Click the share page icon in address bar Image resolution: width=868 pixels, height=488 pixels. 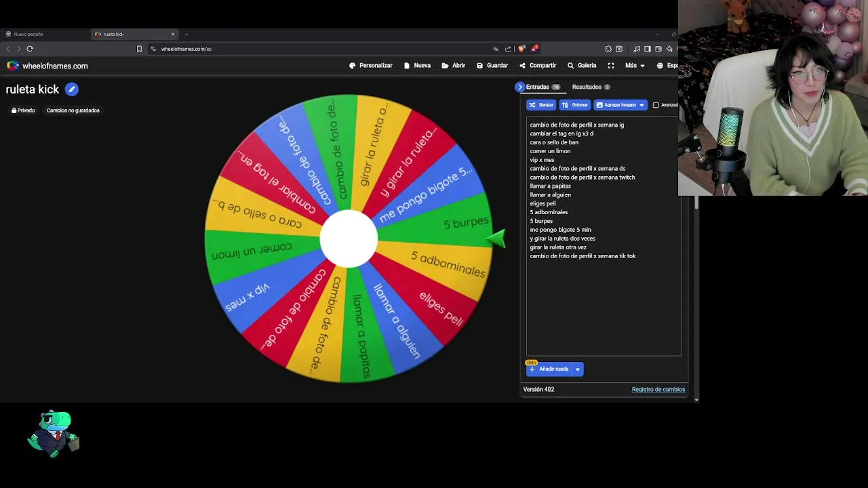tap(509, 49)
